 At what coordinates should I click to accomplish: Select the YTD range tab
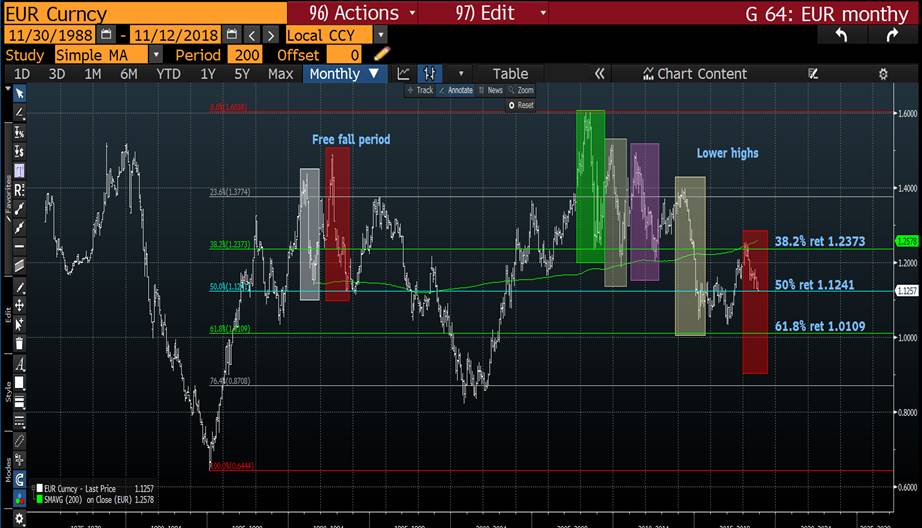point(168,74)
